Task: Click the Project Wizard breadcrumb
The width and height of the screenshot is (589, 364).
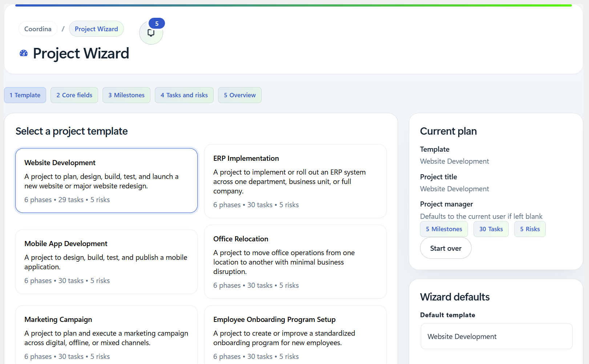Action: tap(96, 29)
